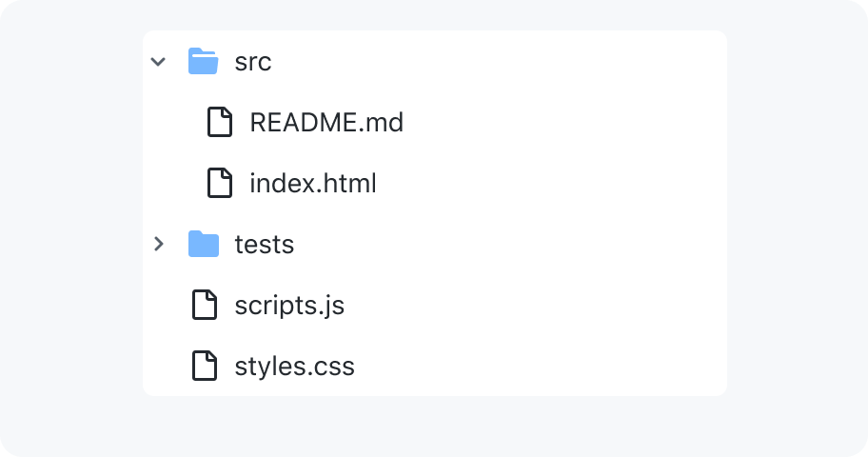Image resolution: width=868 pixels, height=457 pixels.
Task: Highlight the whole src folder row
Action: 435,61
